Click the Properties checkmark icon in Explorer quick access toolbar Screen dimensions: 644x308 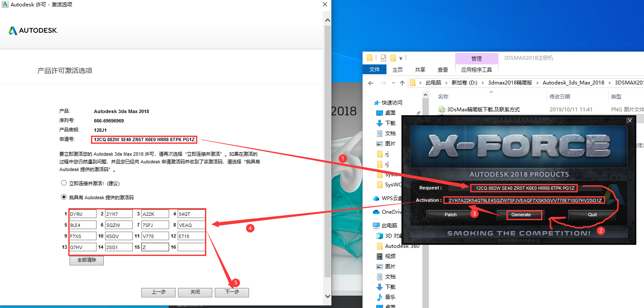(383, 58)
